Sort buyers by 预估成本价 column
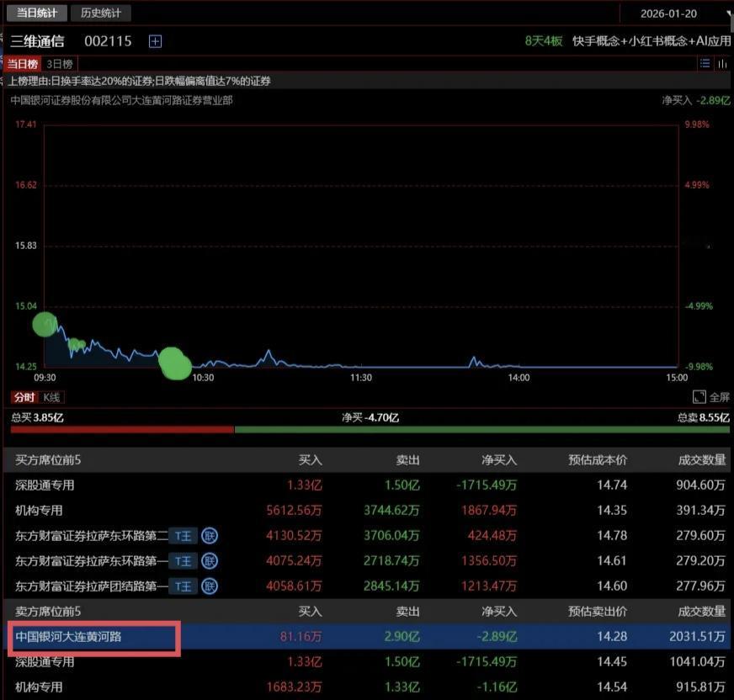The image size is (734, 700). [x=598, y=460]
